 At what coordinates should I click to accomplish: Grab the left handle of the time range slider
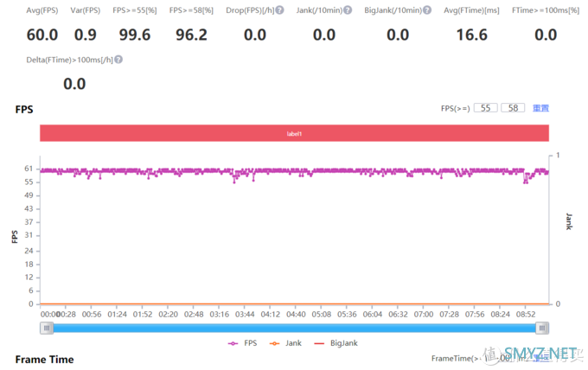pyautogui.click(x=47, y=329)
